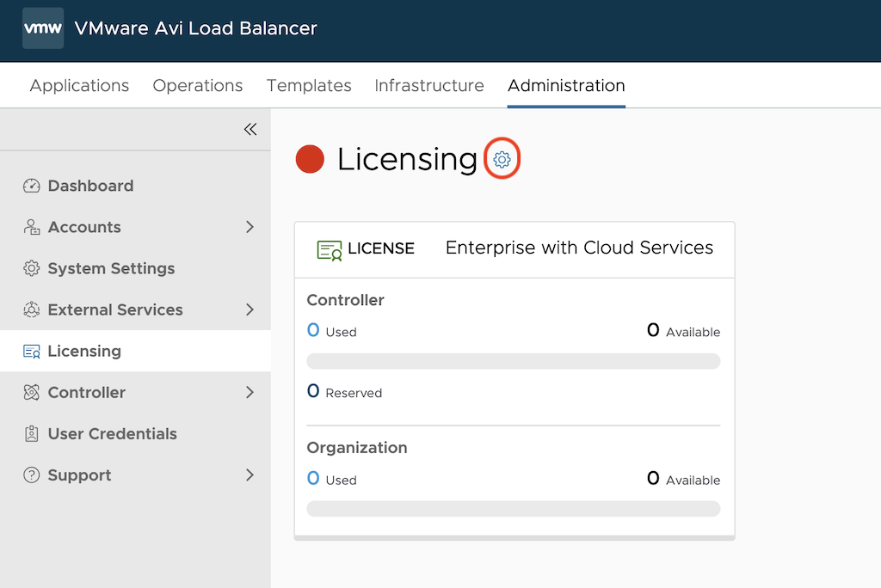Expand the Accounts submenu chevron
This screenshot has width=881, height=588.
[250, 227]
